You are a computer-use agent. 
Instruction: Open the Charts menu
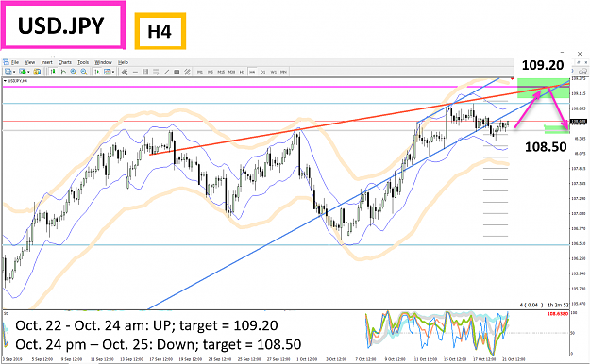tap(65, 62)
